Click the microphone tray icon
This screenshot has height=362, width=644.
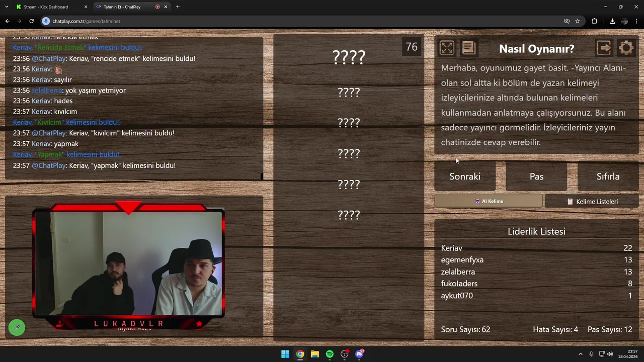(x=591, y=354)
